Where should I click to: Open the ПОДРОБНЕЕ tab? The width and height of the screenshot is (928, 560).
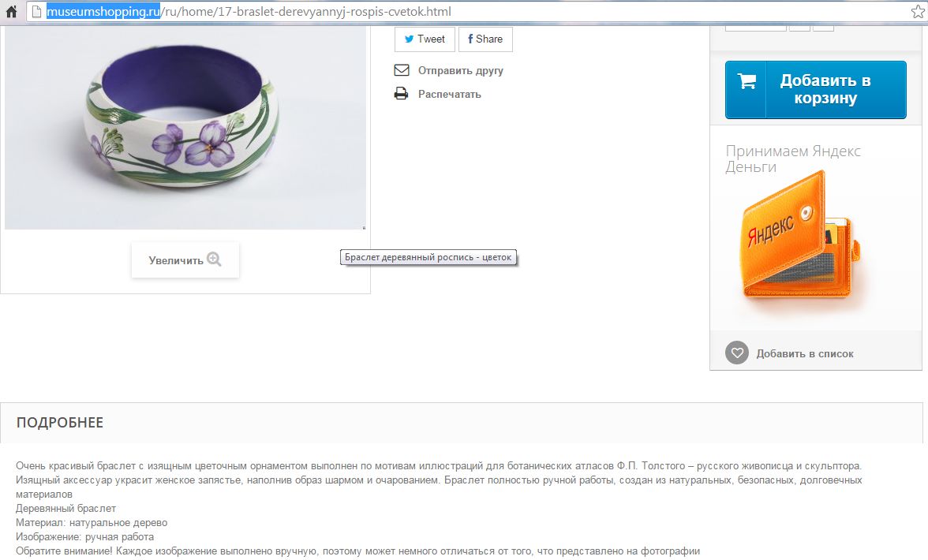(60, 423)
